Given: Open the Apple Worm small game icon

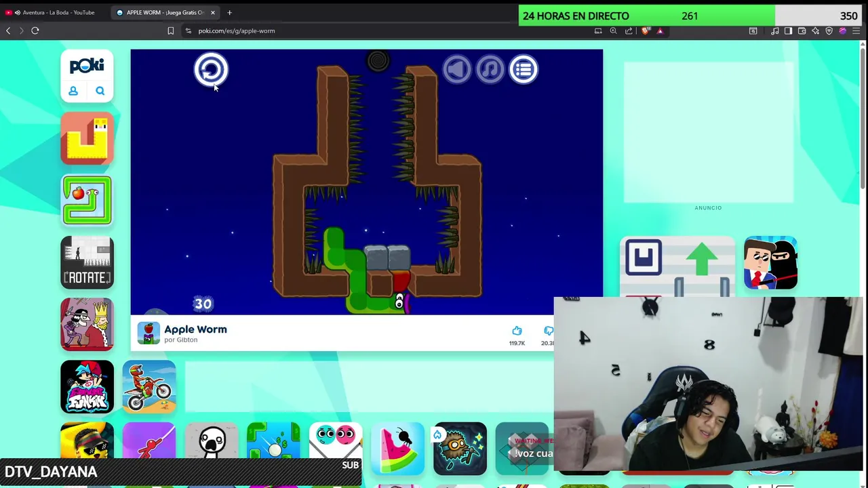Looking at the screenshot, I should point(149,333).
